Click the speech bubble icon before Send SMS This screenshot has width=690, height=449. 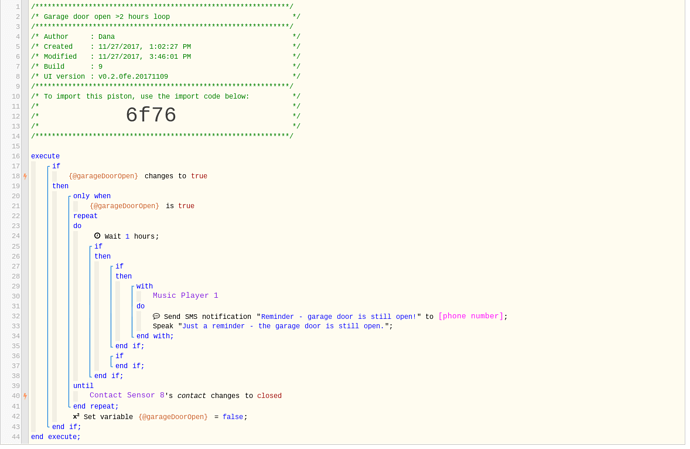[156, 316]
